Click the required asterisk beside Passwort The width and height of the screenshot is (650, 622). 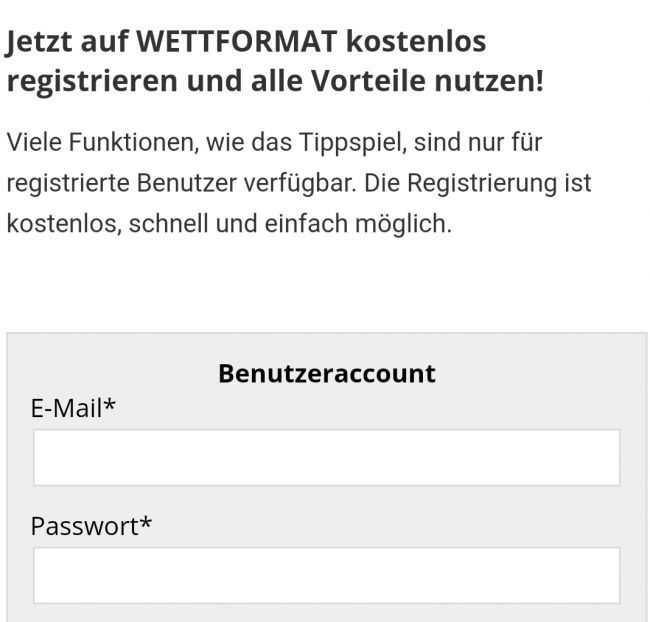[x=145, y=524]
